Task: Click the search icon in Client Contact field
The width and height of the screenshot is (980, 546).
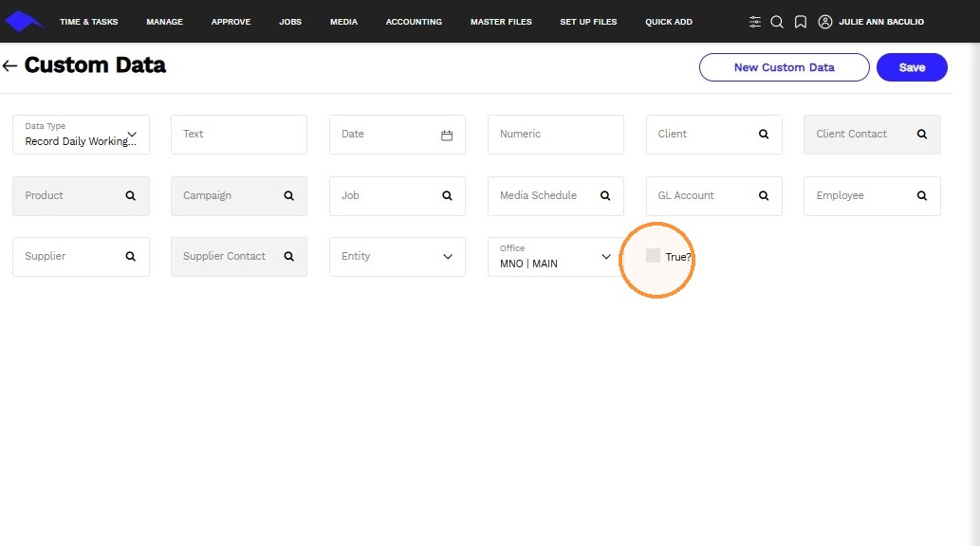Action: (922, 135)
